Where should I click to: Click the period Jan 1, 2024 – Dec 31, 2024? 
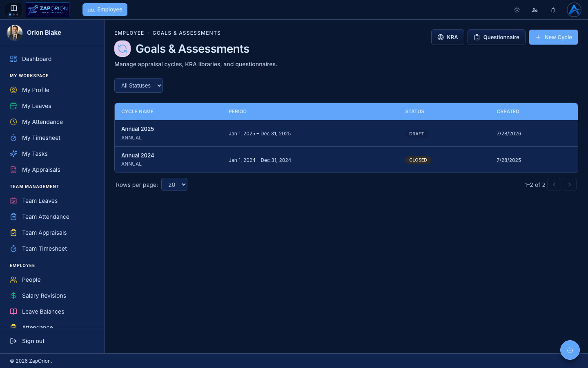(x=260, y=160)
